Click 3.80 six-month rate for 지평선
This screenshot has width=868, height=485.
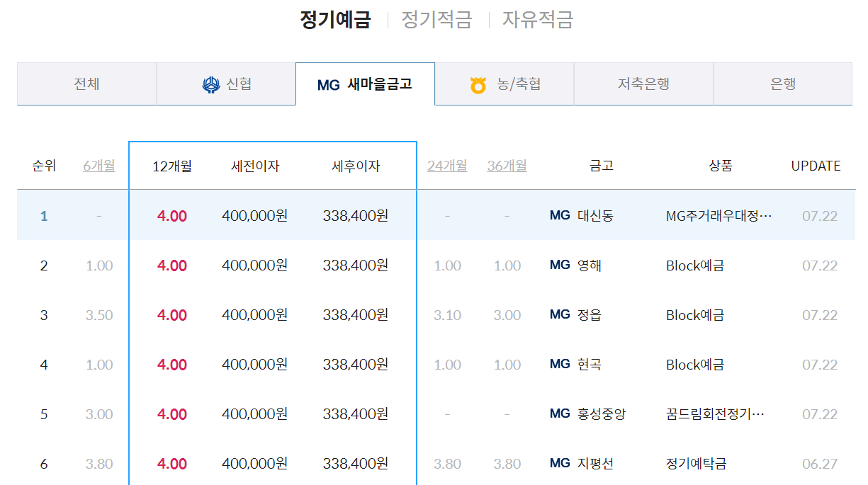click(99, 464)
